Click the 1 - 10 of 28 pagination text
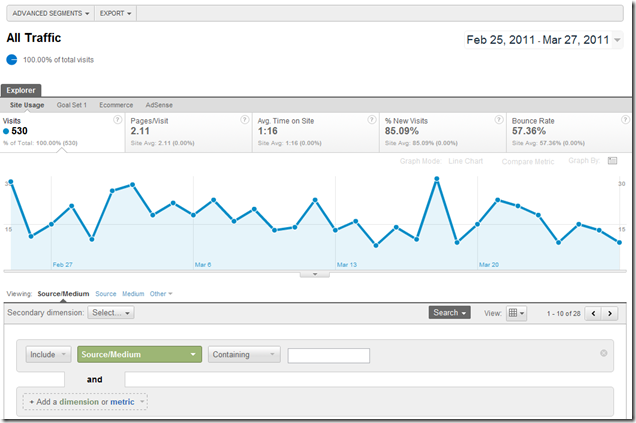This screenshot has height=423, width=636. (563, 313)
